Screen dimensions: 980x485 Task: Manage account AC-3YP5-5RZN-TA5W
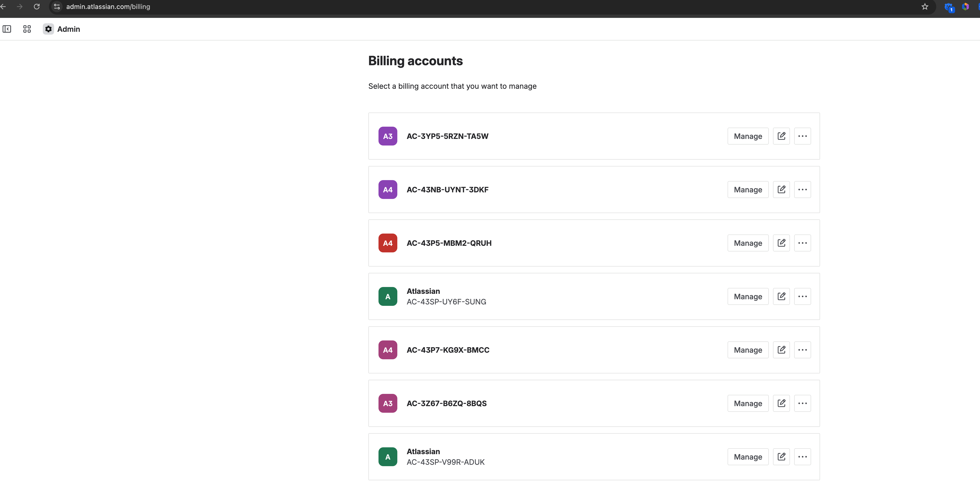point(748,136)
